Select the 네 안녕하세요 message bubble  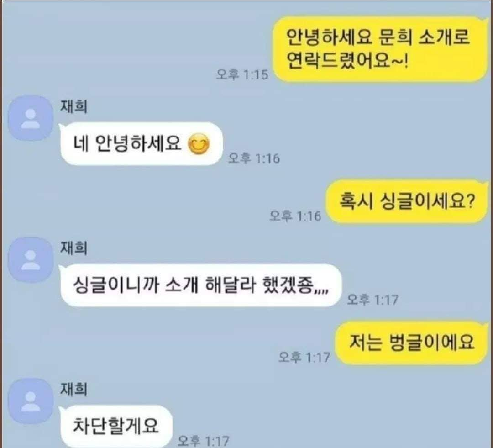[141, 144]
